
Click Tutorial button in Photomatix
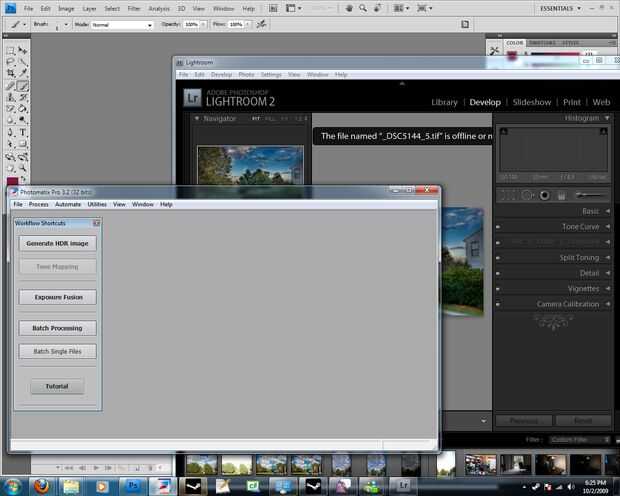coord(57,386)
